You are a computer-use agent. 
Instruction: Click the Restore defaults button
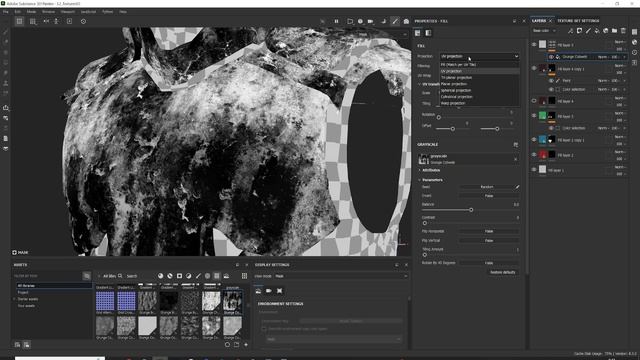(x=502, y=272)
